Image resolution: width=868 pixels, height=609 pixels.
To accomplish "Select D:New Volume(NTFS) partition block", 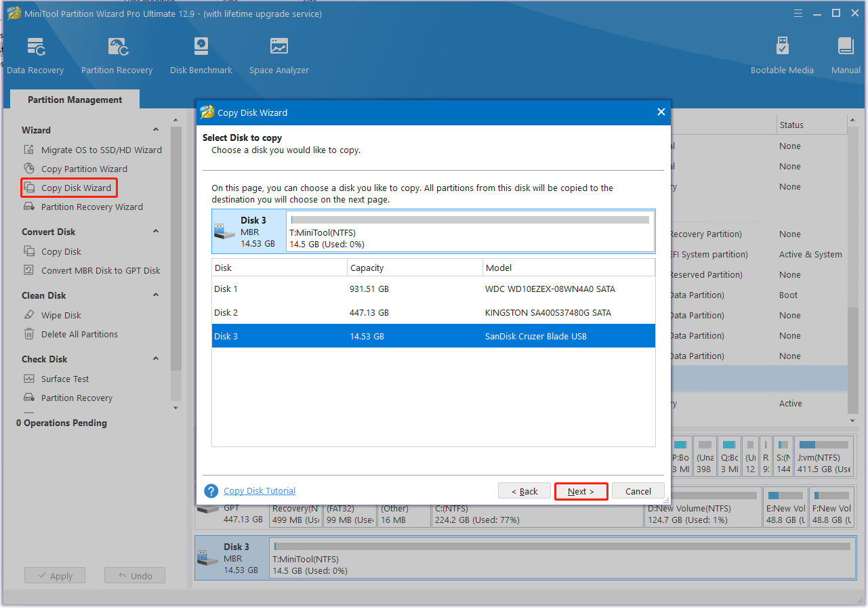I will 702,507.
